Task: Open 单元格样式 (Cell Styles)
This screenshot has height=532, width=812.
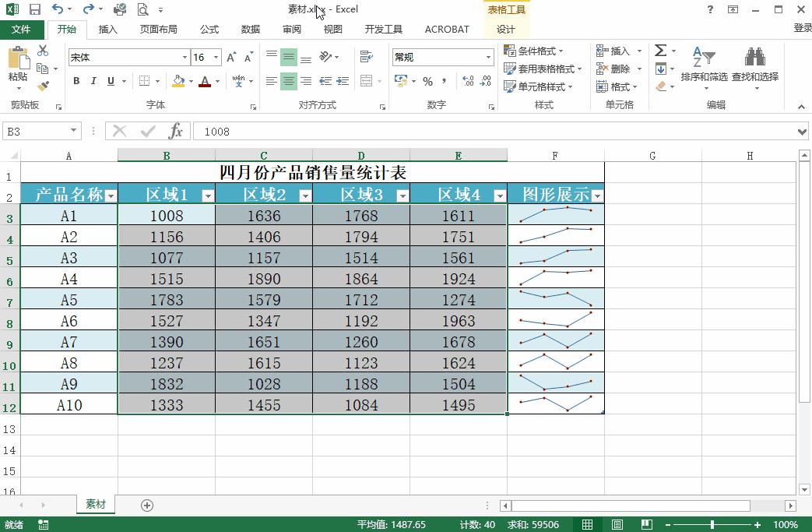Action: (538, 86)
